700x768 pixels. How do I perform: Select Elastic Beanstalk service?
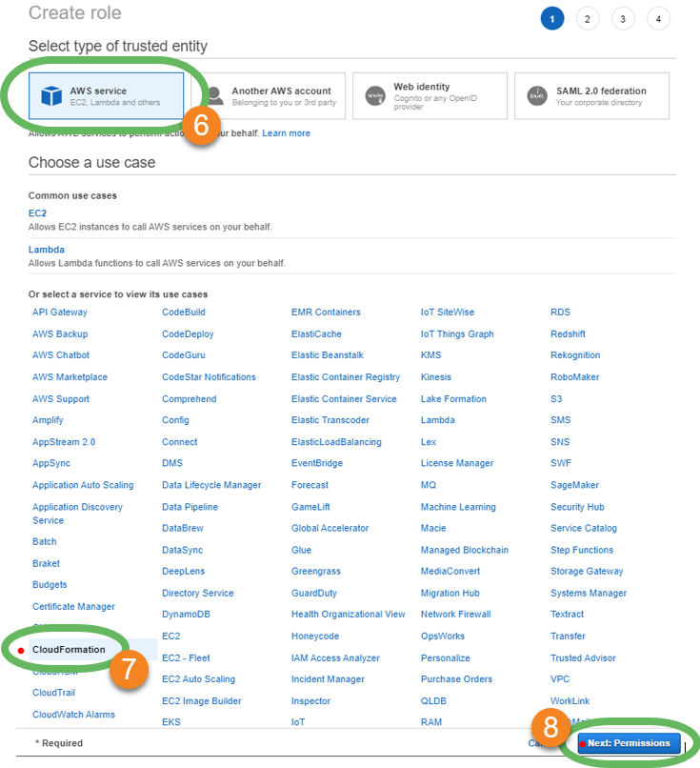point(327,355)
